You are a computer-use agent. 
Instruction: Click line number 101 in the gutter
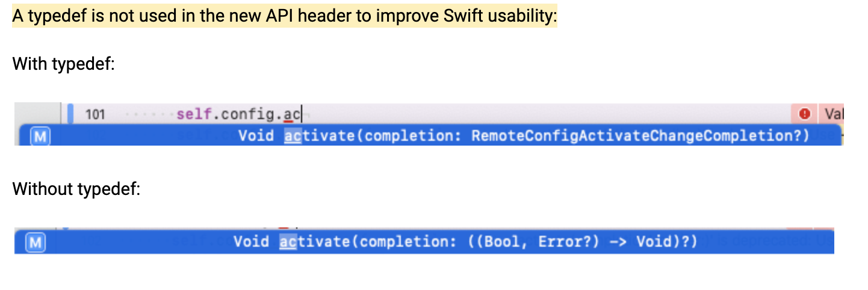click(95, 114)
